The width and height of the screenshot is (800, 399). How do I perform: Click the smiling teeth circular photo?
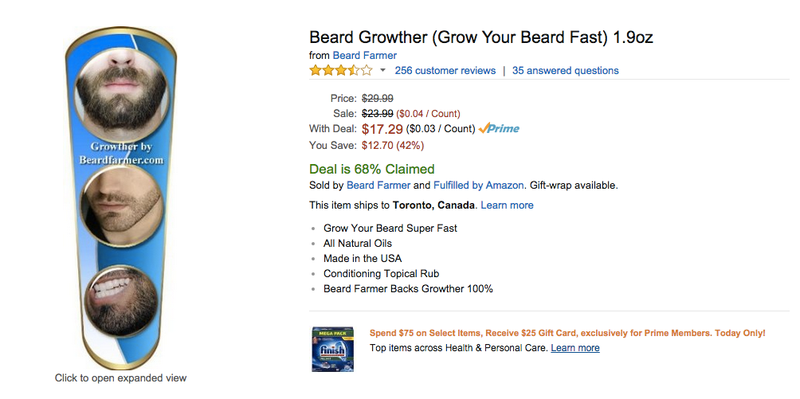pyautogui.click(x=121, y=301)
